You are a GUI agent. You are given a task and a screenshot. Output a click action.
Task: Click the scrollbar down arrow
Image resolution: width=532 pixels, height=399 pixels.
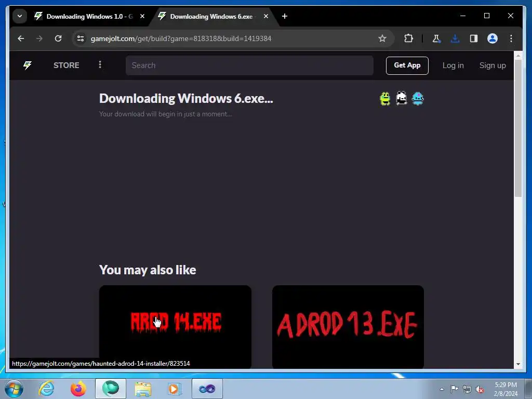point(518,364)
